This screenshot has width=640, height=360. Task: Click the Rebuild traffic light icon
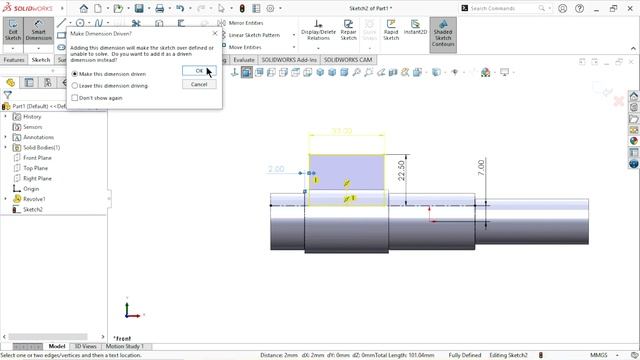click(x=242, y=8)
